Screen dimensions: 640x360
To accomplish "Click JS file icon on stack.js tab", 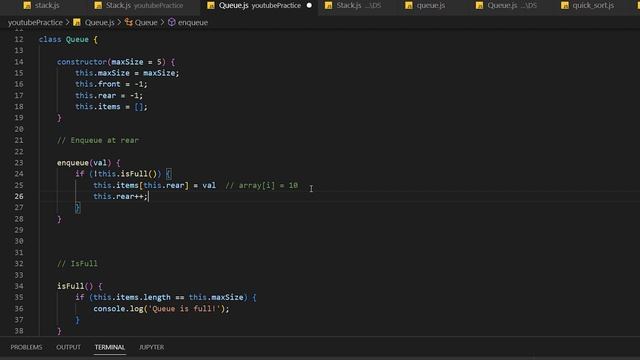I will pyautogui.click(x=27, y=6).
